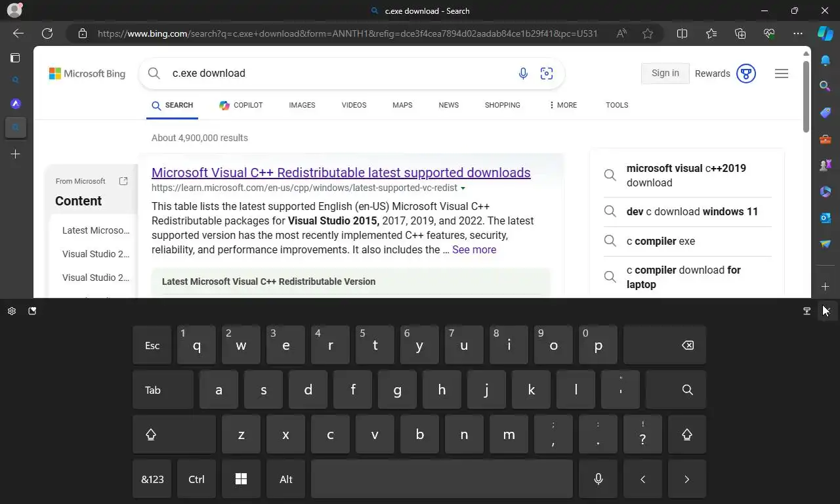The width and height of the screenshot is (840, 504).
Task: Toggle left Shift key on keyboard
Action: [174, 434]
